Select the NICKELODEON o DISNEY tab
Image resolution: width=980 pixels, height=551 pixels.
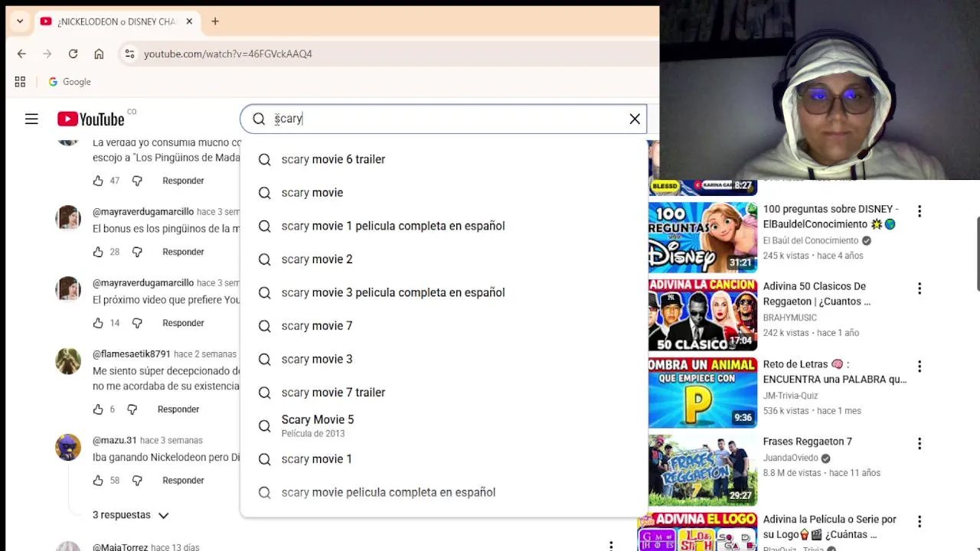click(116, 21)
